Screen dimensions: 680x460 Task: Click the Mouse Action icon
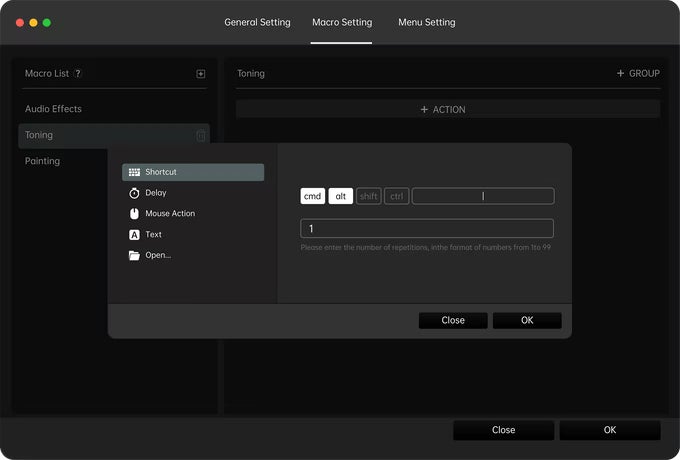point(134,214)
